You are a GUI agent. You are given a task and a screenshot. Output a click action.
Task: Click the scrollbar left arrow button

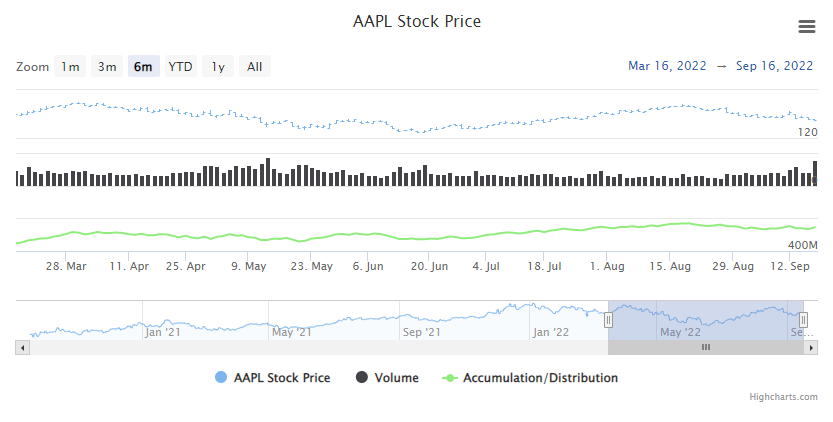20,347
